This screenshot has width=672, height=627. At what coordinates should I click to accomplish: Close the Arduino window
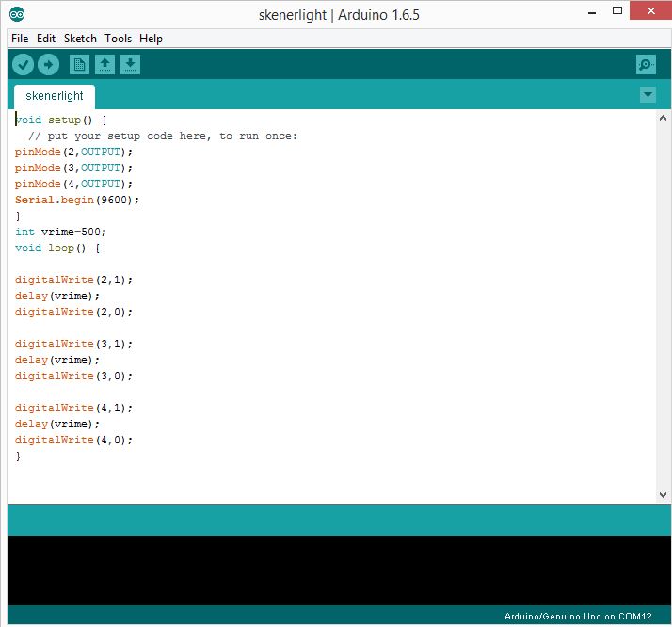[x=650, y=10]
